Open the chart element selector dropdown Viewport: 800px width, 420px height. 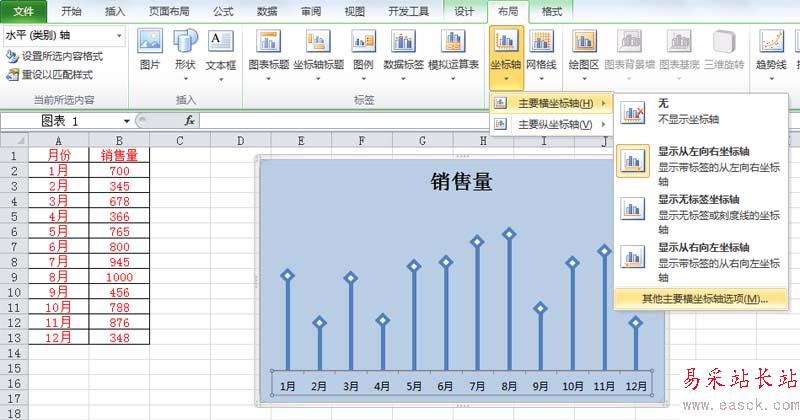coord(119,36)
